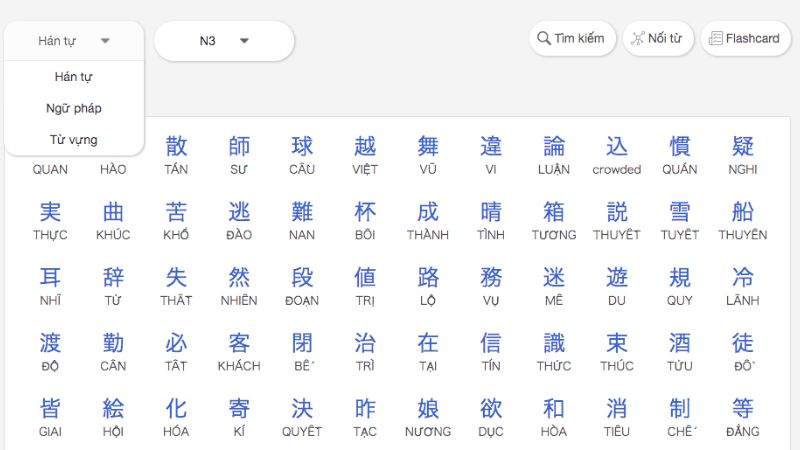Open kanji 師 SƯ
The image size is (800, 450).
(239, 155)
